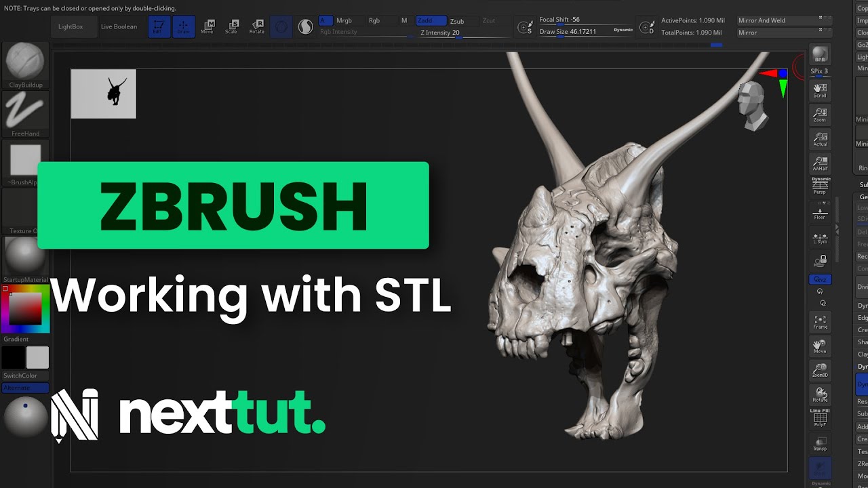Image resolution: width=868 pixels, height=488 pixels.
Task: Click the Draw Size slider
Action: pos(575,32)
